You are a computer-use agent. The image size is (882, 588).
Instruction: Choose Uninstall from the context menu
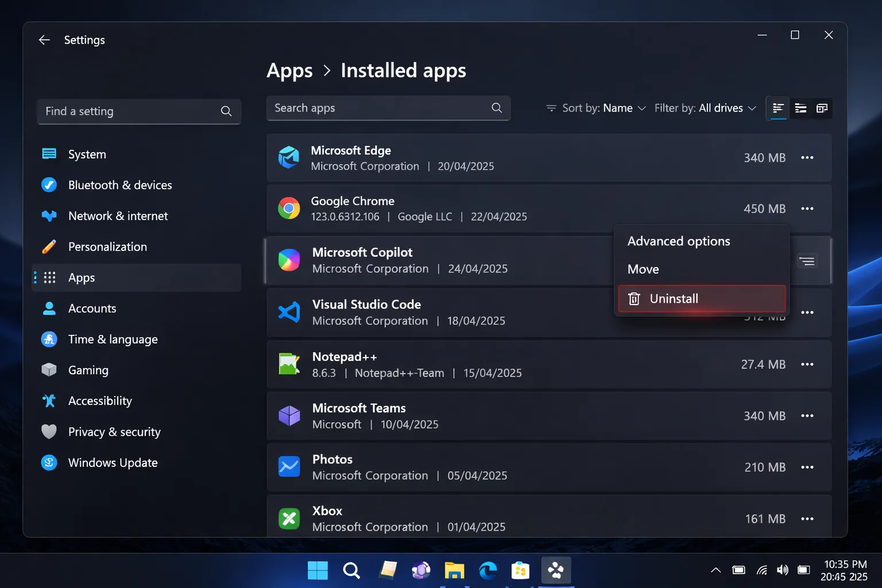(674, 298)
